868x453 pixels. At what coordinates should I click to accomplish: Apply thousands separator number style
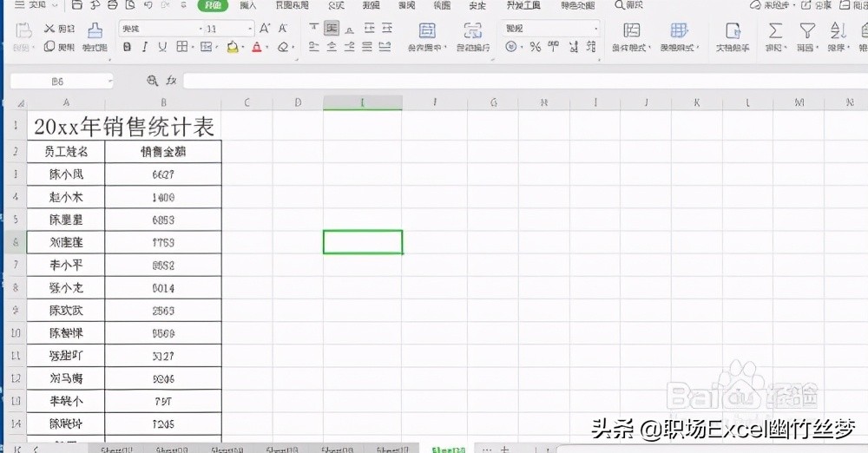pyautogui.click(x=553, y=47)
